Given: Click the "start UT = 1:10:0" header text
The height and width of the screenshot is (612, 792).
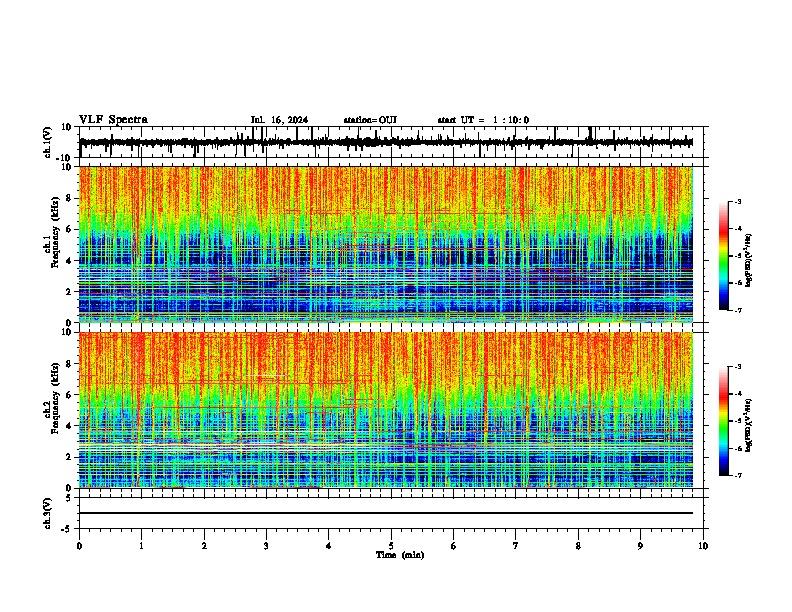Looking at the screenshot, I should click(x=483, y=120).
